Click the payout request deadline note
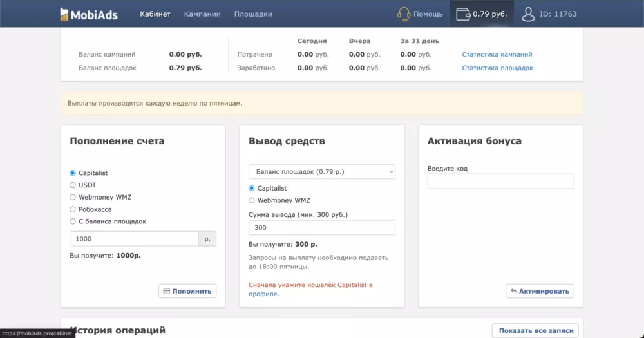 coord(318,263)
